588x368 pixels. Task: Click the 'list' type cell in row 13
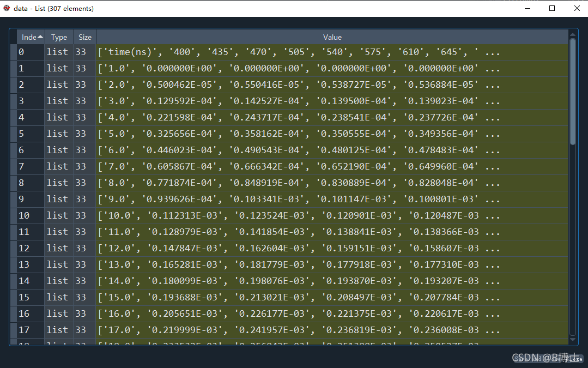point(59,264)
